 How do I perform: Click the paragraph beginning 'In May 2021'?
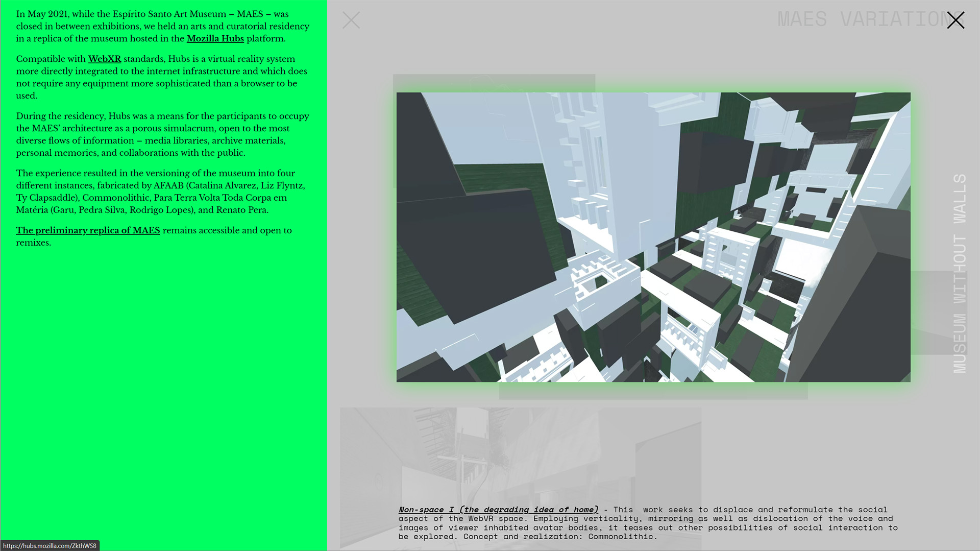(163, 26)
